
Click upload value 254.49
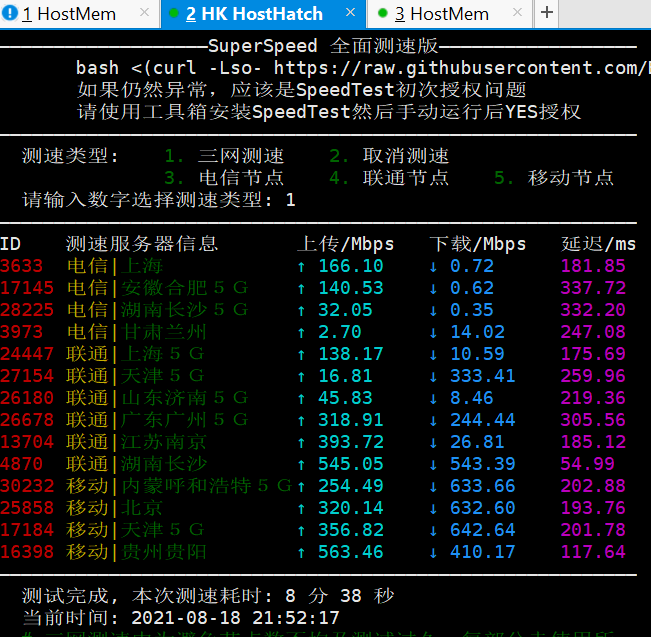351,486
